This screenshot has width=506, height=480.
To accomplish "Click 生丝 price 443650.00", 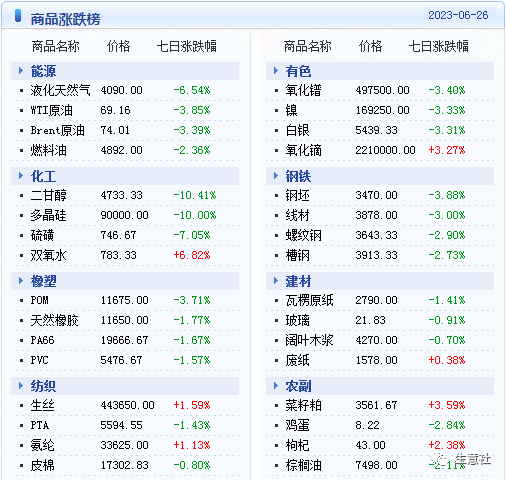I will pyautogui.click(x=128, y=405).
